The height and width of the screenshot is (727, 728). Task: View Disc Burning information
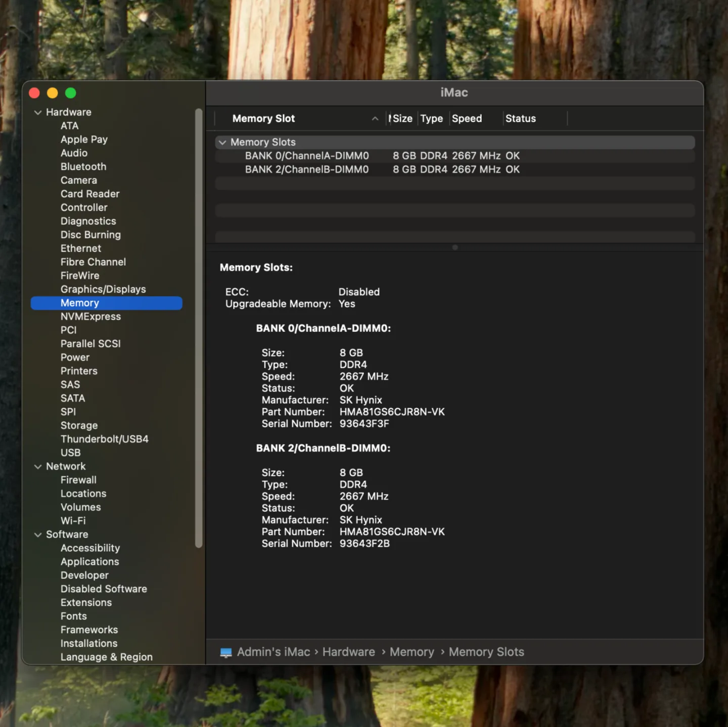pyautogui.click(x=90, y=234)
